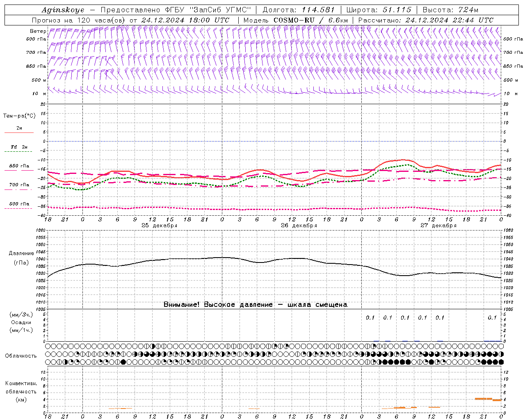Click the '500 гПа' temperature legend entry with dotted line
The height and width of the screenshot is (420, 525).
tap(19, 204)
